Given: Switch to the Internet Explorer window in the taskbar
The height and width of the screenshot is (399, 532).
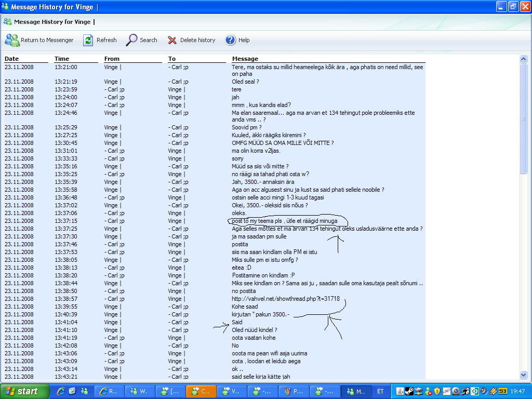Looking at the screenshot, I should click(111, 391).
